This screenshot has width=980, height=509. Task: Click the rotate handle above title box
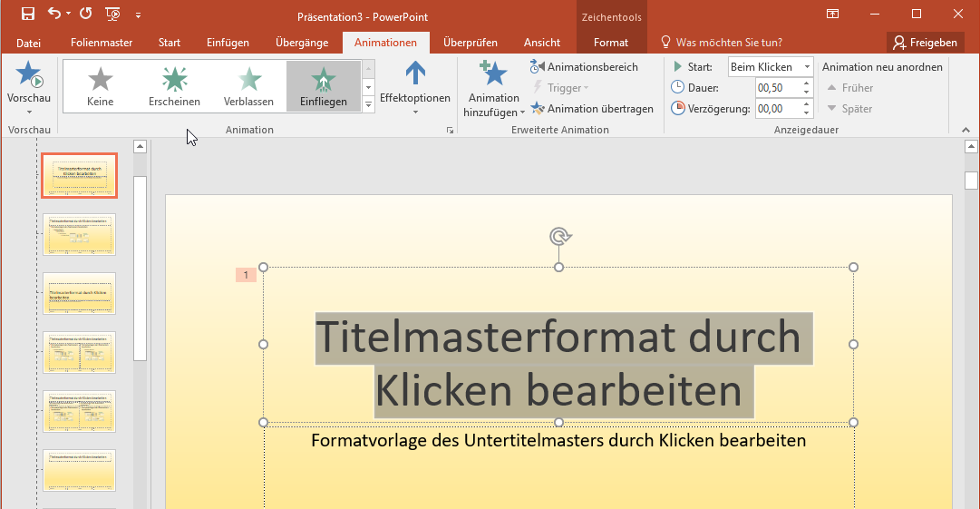click(559, 237)
